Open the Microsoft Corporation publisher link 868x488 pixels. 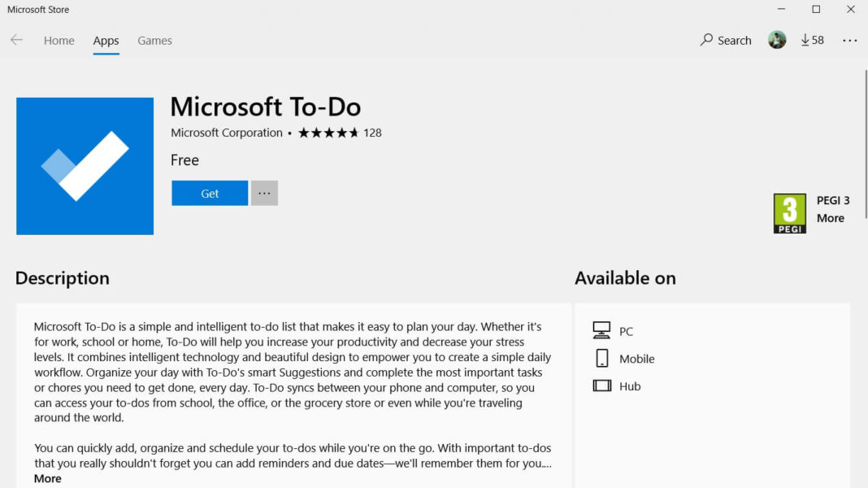[x=227, y=133]
